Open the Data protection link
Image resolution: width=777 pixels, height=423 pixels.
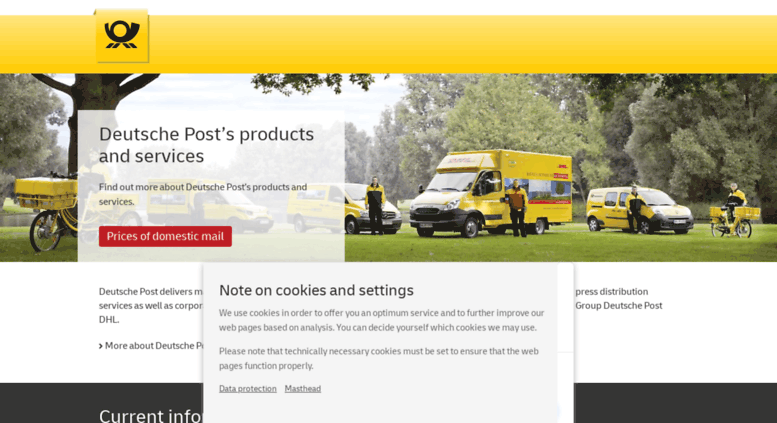click(x=248, y=389)
